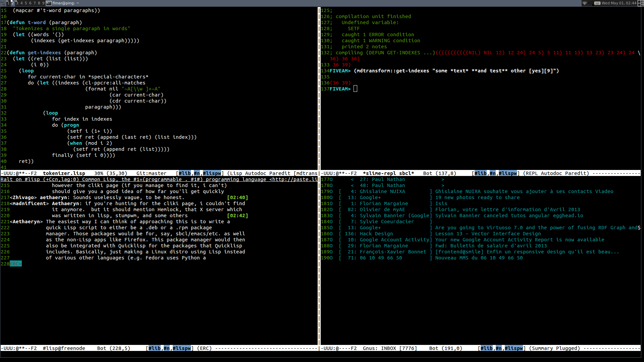Click #lisp@freenode buffer name in mode line
Screen dimensions: 644x362
click(64, 348)
